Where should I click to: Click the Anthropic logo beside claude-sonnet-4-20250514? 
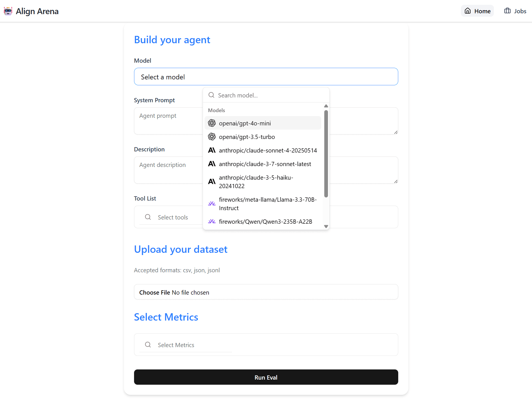coord(212,150)
